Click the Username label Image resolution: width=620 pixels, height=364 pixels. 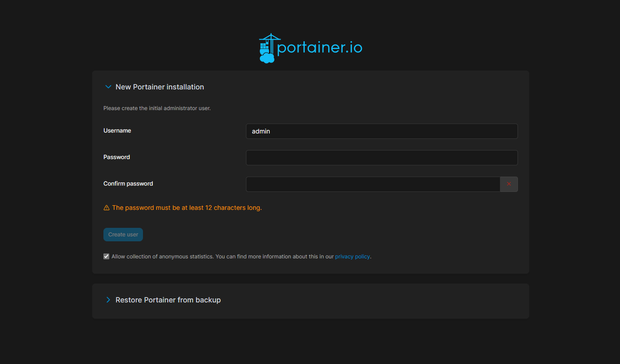117,131
